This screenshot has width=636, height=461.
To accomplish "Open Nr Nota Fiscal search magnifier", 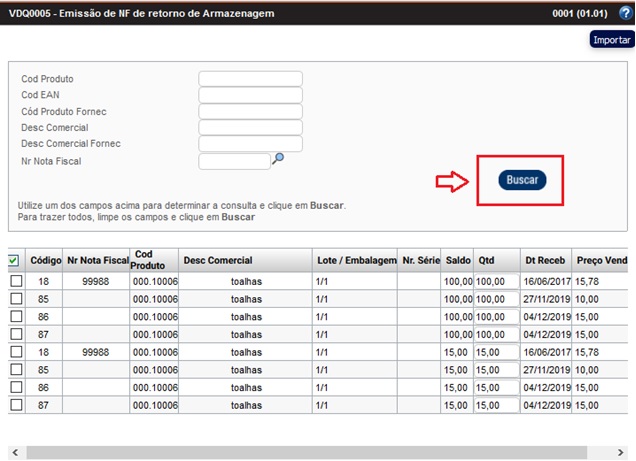I will (x=280, y=158).
